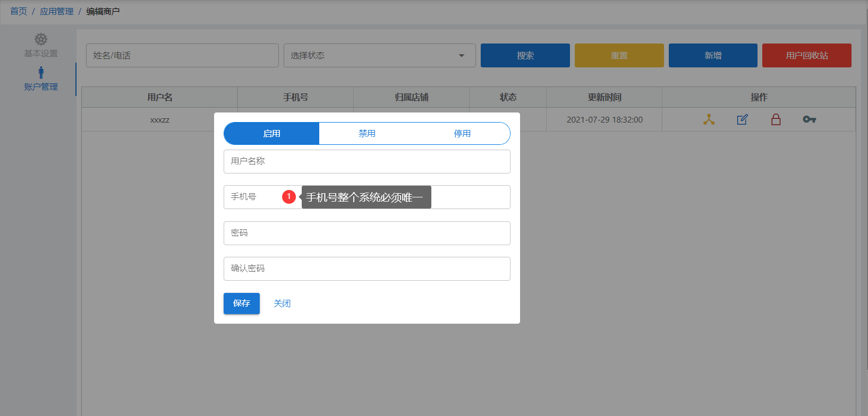Select the 启用 status option
This screenshot has width=868, height=416.
pos(271,133)
